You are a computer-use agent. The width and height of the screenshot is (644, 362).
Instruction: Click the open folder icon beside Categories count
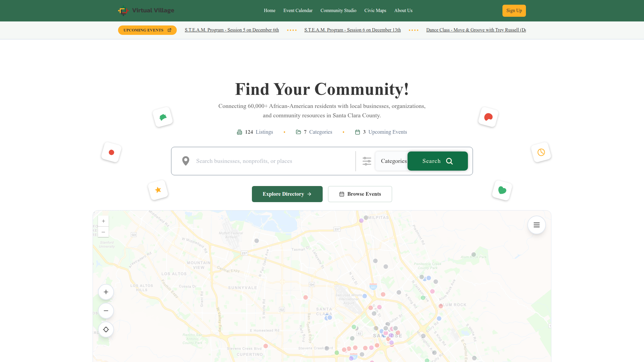point(298,132)
